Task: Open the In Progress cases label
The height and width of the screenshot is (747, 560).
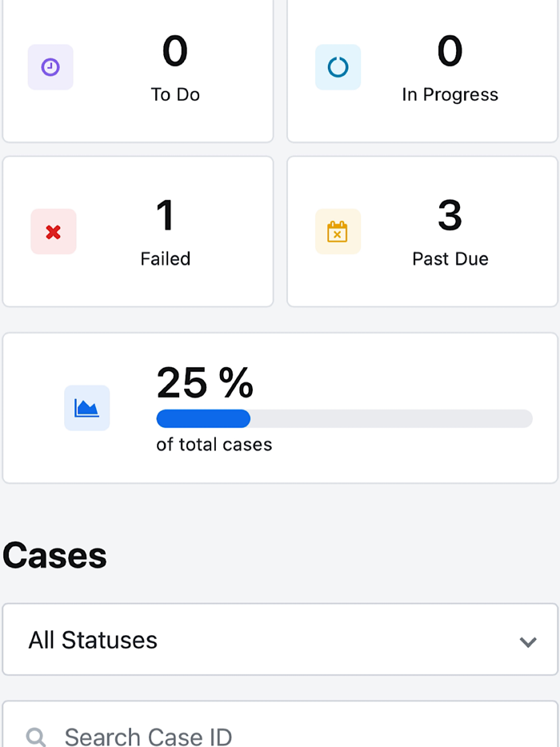Action: (450, 94)
